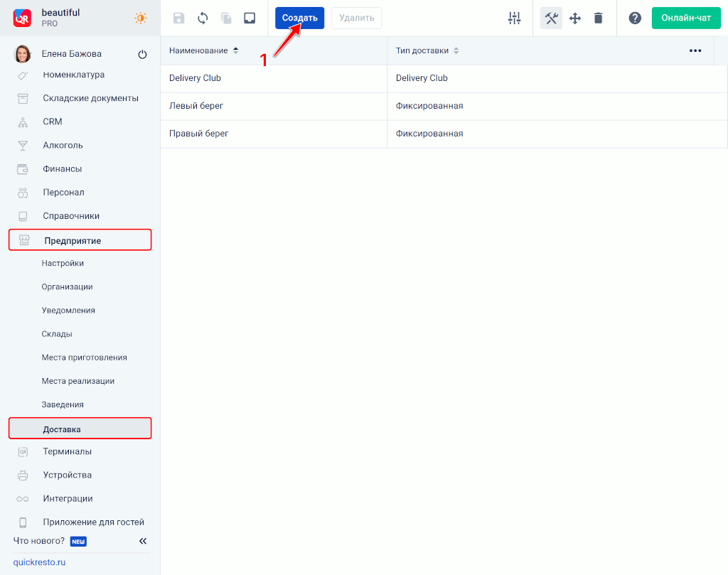728x575 pixels.
Task: Open Настройки submenu item
Action: (x=63, y=264)
